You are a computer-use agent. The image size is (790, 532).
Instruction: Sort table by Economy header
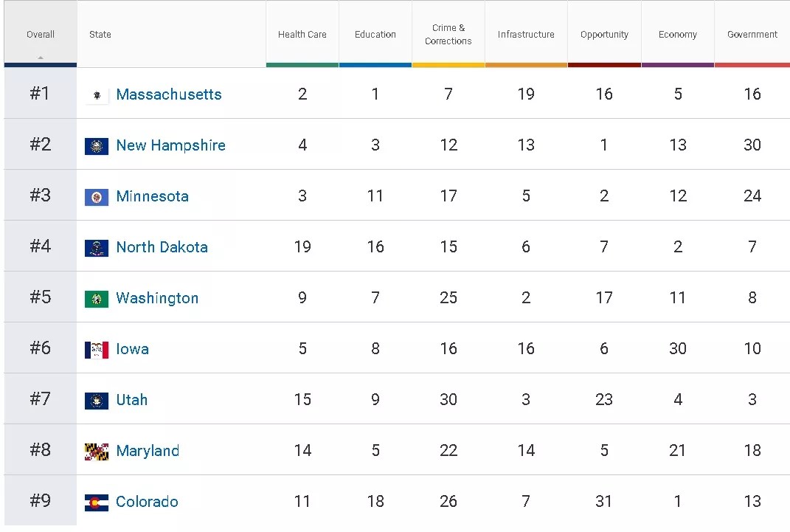tap(678, 35)
